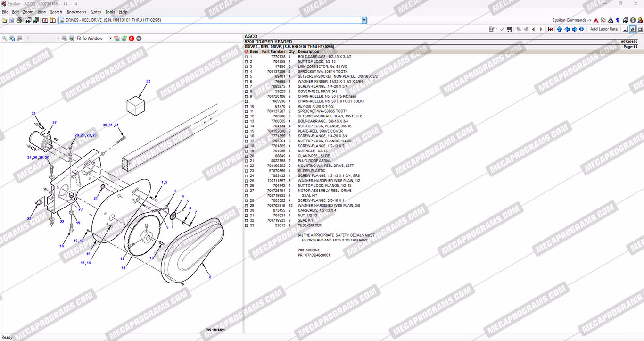Image resolution: width=644 pixels, height=341 pixels.
Task: Click the open folder icon in toolbar
Action: coord(5,20)
